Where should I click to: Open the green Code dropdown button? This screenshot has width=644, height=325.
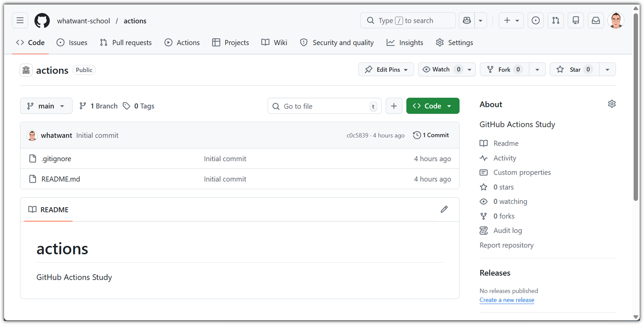[x=433, y=106]
